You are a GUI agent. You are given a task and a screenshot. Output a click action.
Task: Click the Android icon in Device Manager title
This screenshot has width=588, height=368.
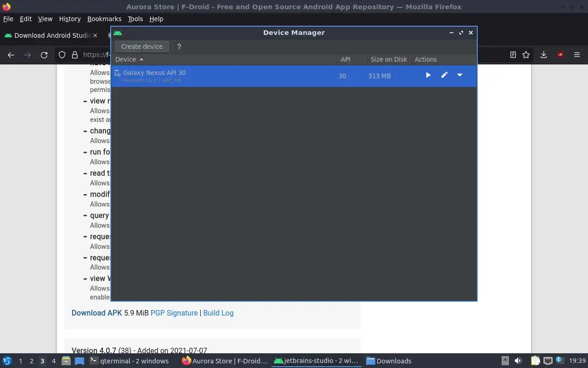[118, 33]
